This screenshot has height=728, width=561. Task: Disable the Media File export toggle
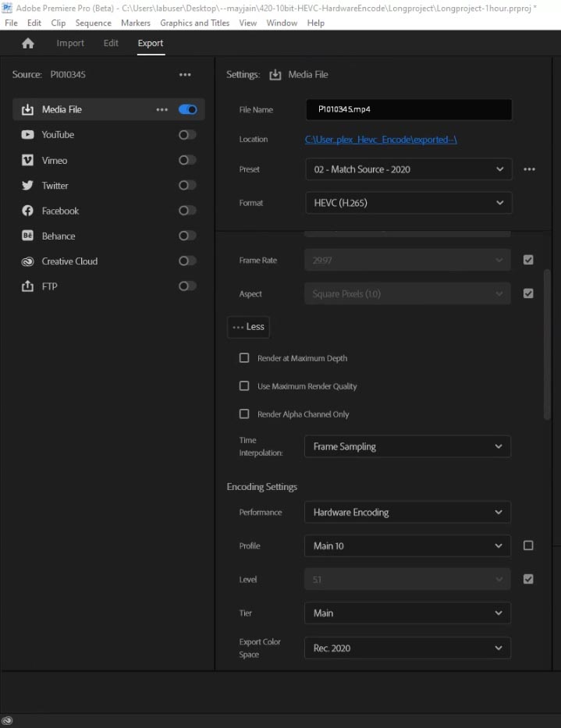tap(187, 109)
